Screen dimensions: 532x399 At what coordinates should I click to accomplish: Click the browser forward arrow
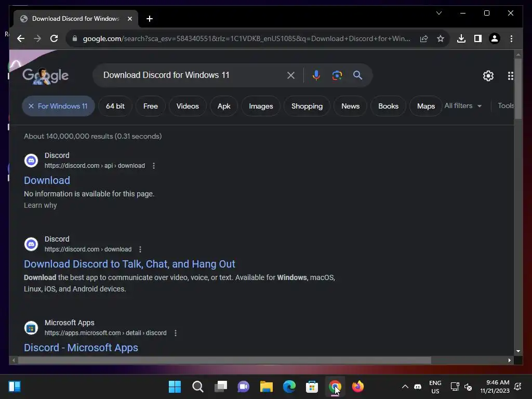pyautogui.click(x=37, y=38)
